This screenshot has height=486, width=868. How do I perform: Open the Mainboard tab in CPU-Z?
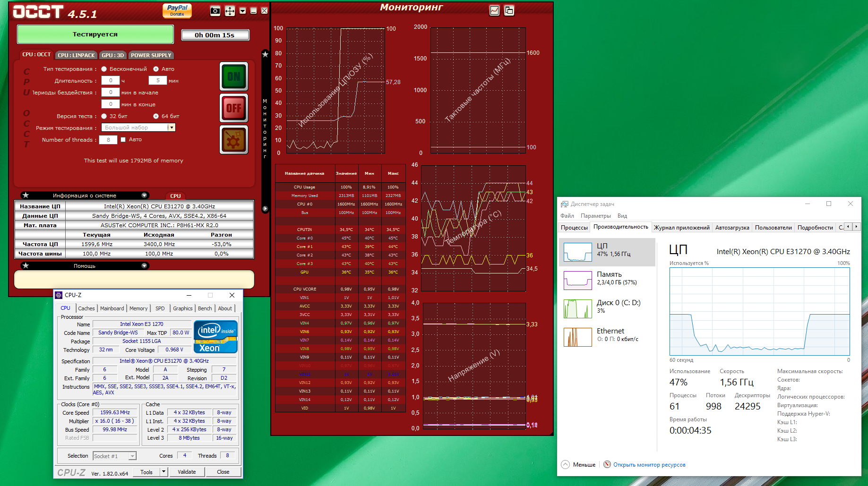point(112,308)
